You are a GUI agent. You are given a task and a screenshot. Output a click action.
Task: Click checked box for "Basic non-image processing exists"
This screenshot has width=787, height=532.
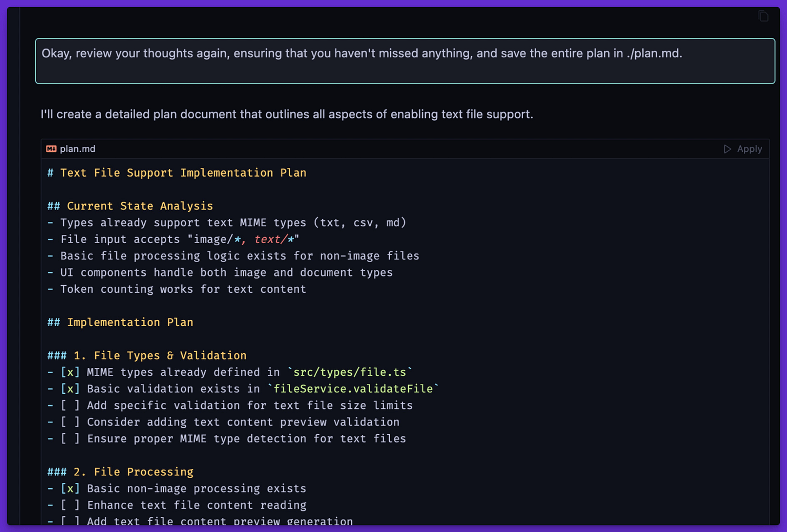[x=70, y=489]
